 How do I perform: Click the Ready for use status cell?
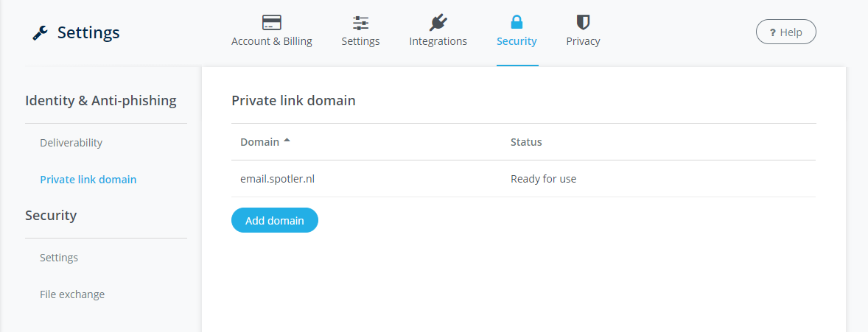point(543,179)
